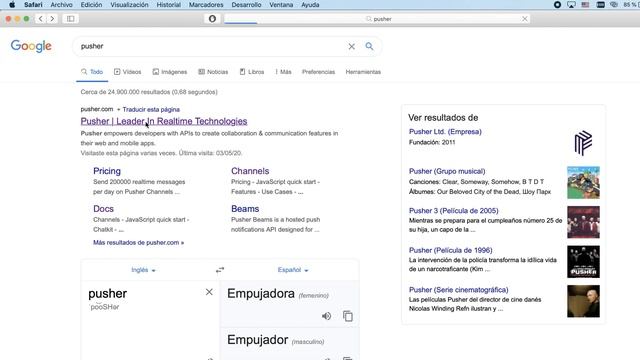Click the circular status icon in menu bar
The image size is (640, 360).
click(x=557, y=5)
